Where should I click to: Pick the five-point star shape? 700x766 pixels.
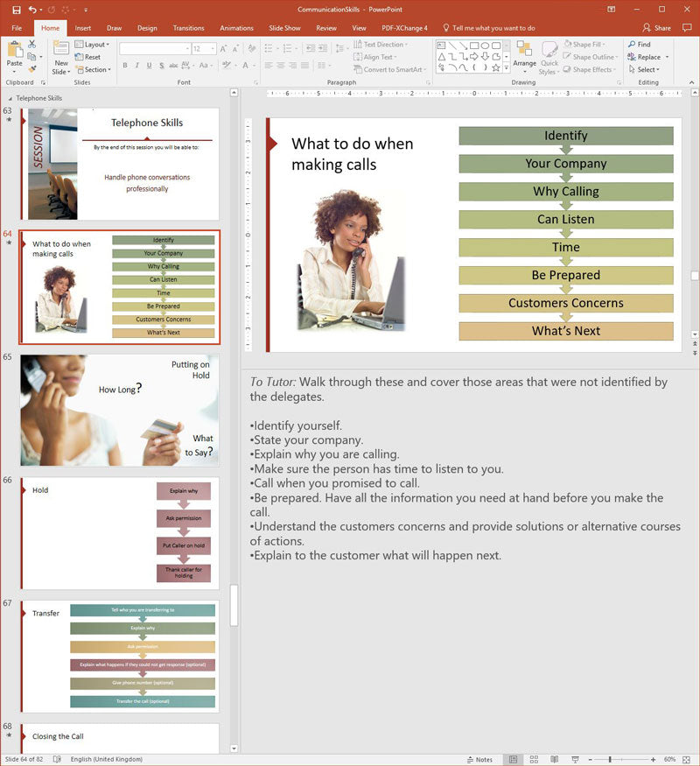click(x=496, y=68)
